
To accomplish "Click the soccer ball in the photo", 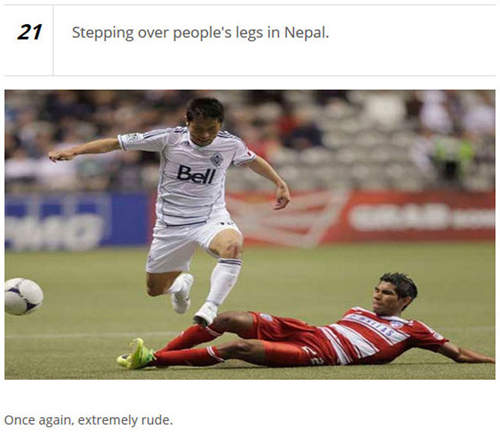I will (x=23, y=296).
